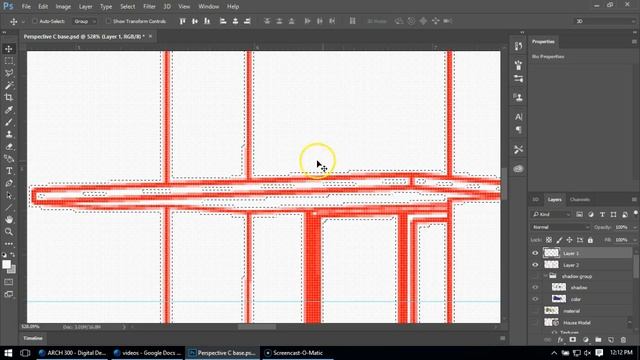
Task: Open the Timeline panel tab
Action: tap(33, 338)
